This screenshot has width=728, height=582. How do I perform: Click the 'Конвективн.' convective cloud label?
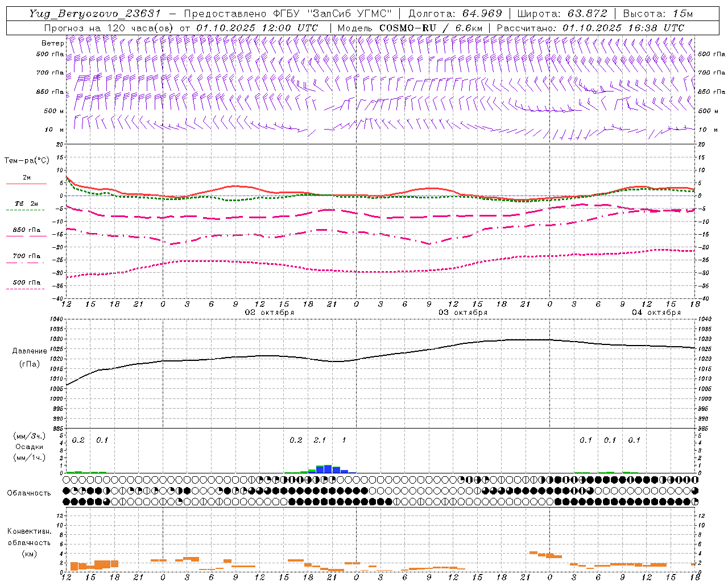(30, 531)
